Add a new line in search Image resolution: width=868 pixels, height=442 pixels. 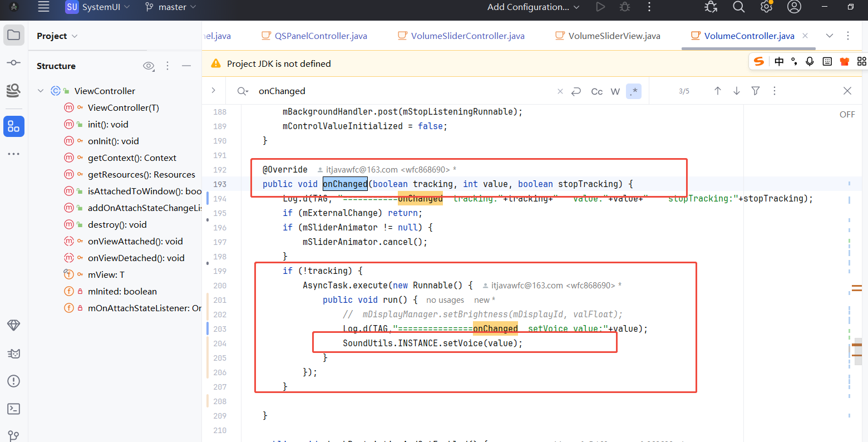click(x=576, y=91)
